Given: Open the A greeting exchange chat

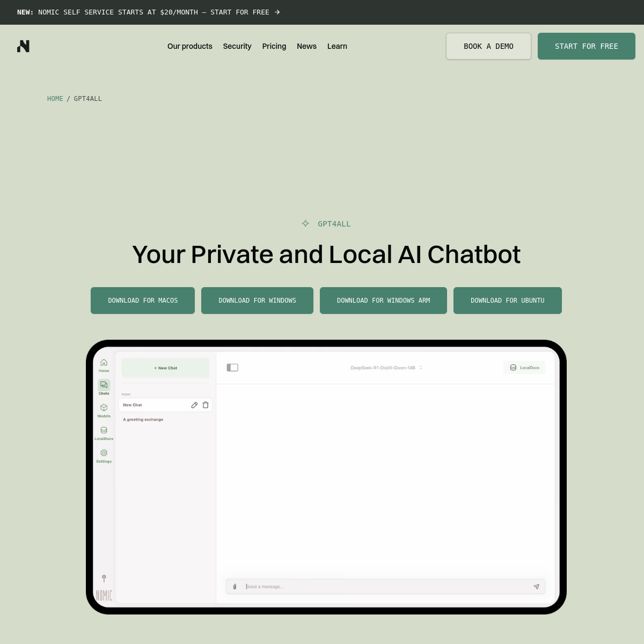Looking at the screenshot, I should point(143,420).
